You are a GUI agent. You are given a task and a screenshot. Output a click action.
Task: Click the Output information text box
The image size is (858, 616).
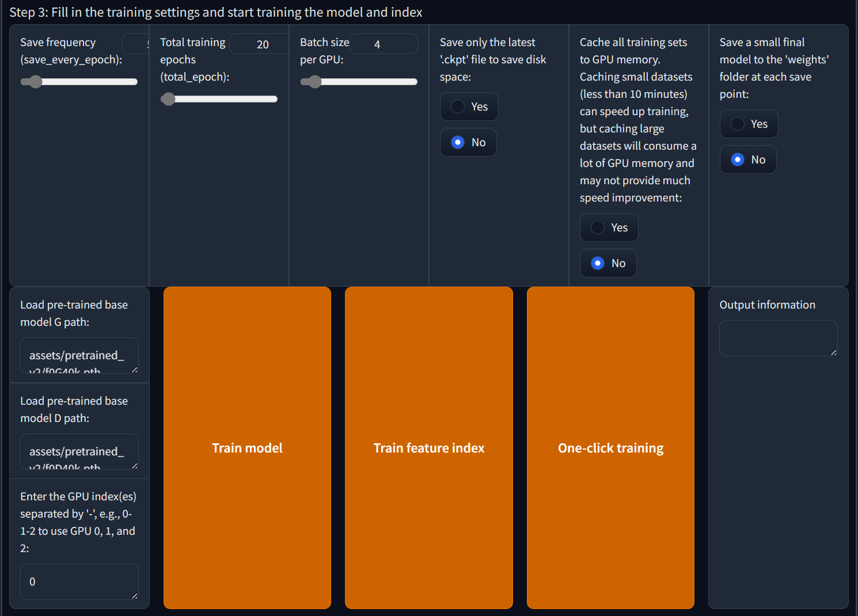[777, 338]
